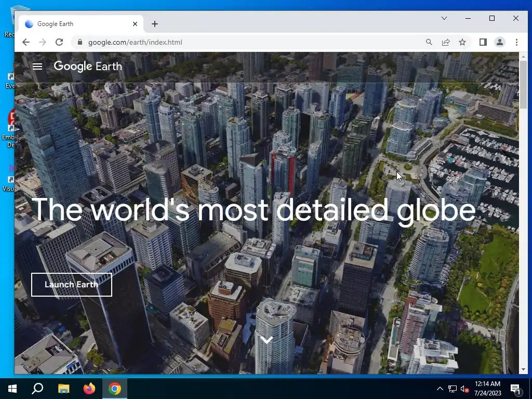Click the scrollbar down arrow

523,369
